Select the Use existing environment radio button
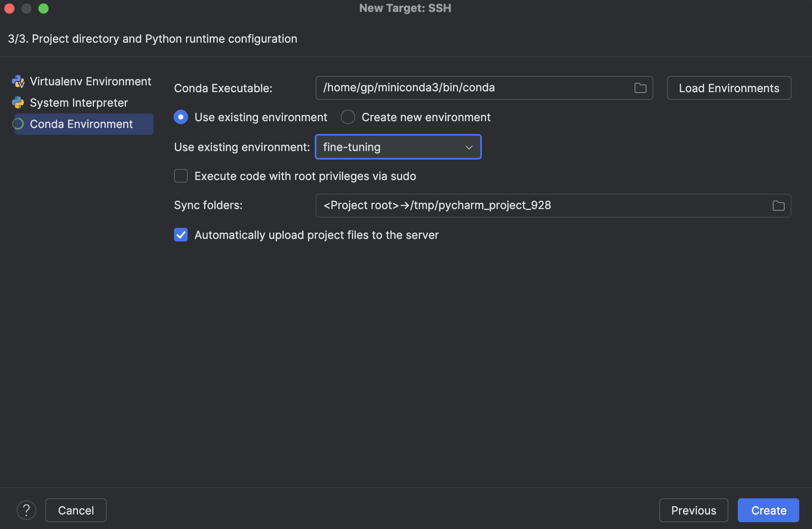Viewport: 812px width, 529px height. point(181,117)
